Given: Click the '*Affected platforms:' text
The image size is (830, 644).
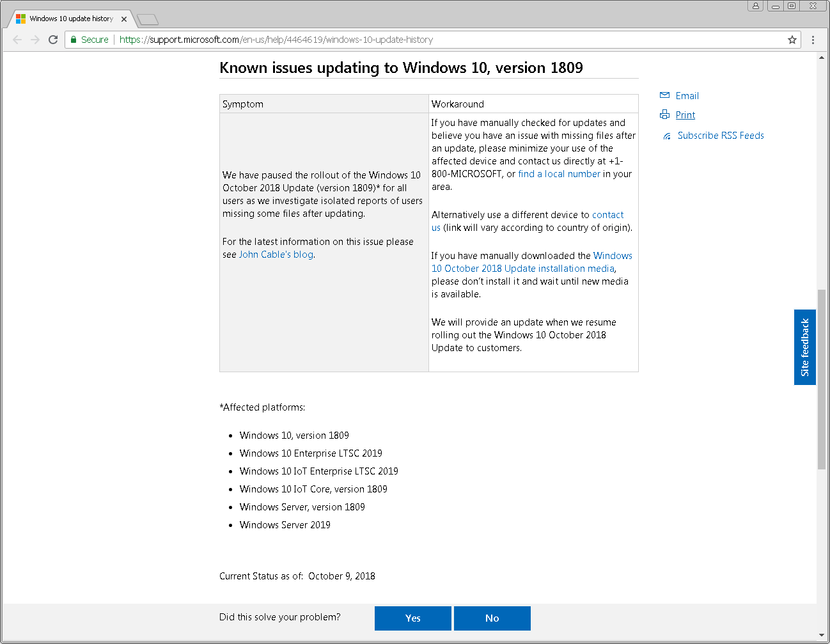Looking at the screenshot, I should [x=262, y=407].
